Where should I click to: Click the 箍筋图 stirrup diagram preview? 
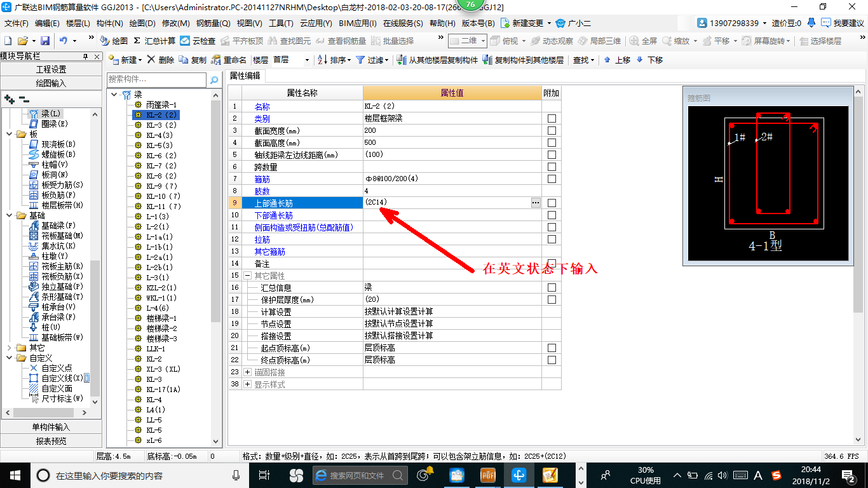(x=768, y=183)
